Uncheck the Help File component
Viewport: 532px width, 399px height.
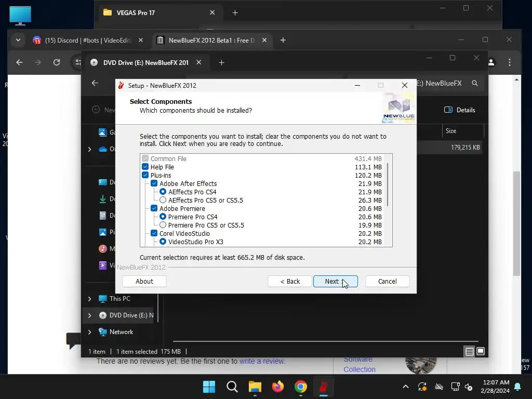[145, 167]
